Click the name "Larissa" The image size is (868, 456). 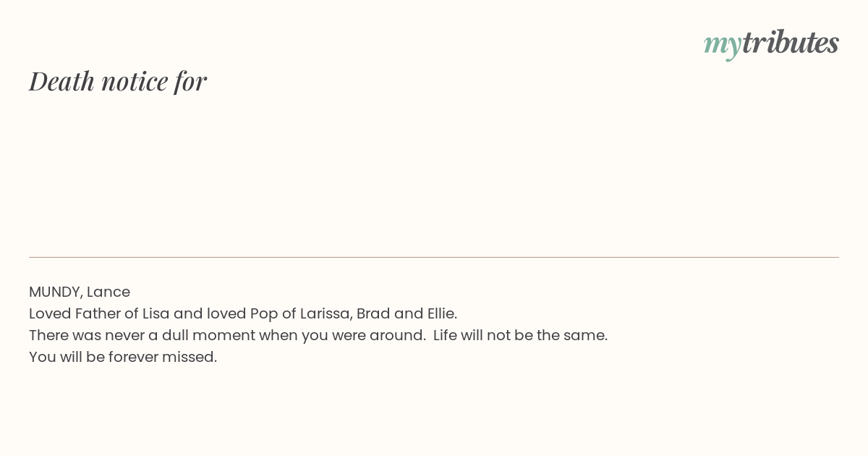[325, 314]
